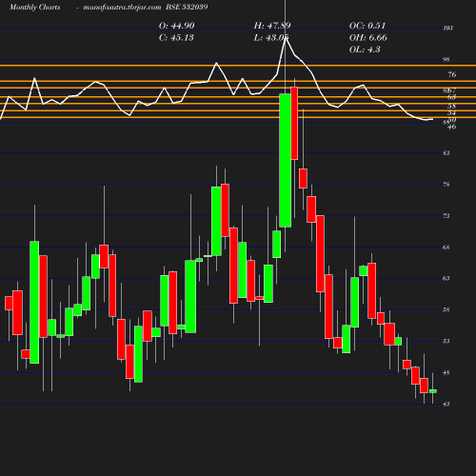This screenshot has height=476, width=476.
Task: Click the "OL: 4.3" readout
Action: (365, 50)
